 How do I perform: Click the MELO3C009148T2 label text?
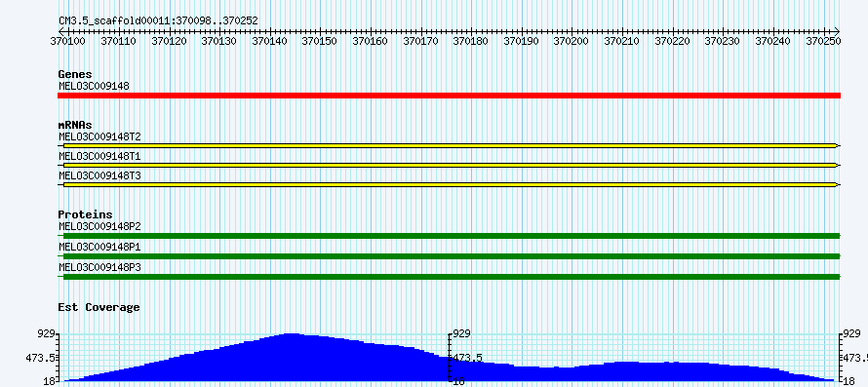pyautogui.click(x=99, y=136)
